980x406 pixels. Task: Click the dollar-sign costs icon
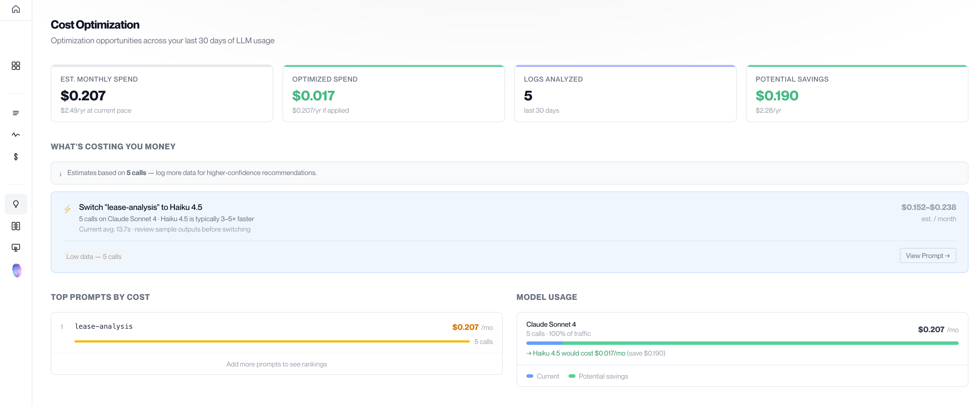pos(16,157)
